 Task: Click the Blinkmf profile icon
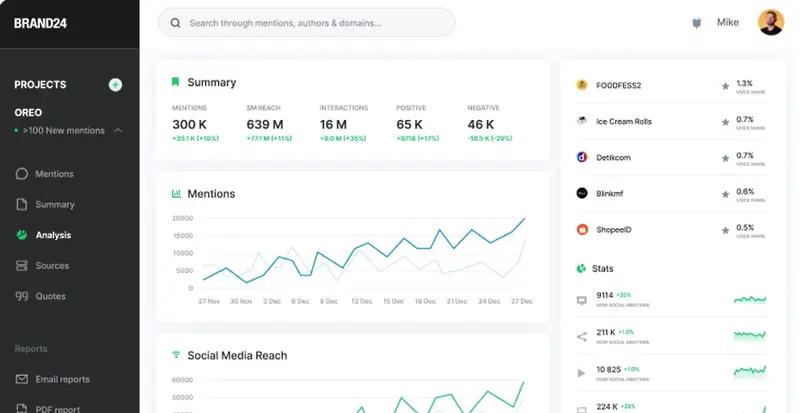coord(581,193)
